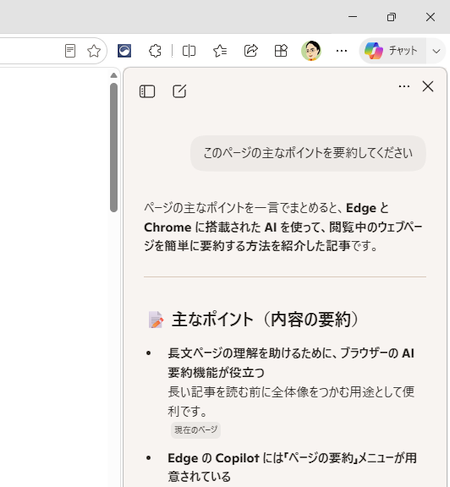The height and width of the screenshot is (487, 450).
Task: Open the browser Settings and more menu
Action: [x=342, y=51]
